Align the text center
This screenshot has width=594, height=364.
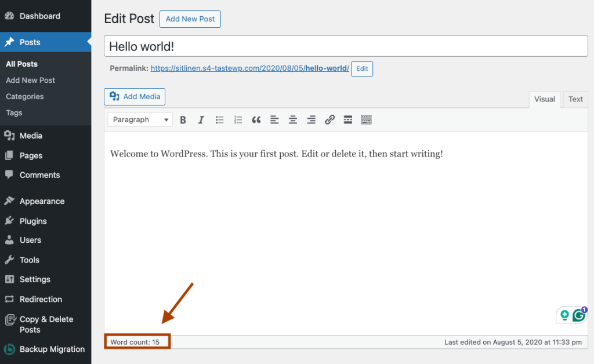coord(292,119)
